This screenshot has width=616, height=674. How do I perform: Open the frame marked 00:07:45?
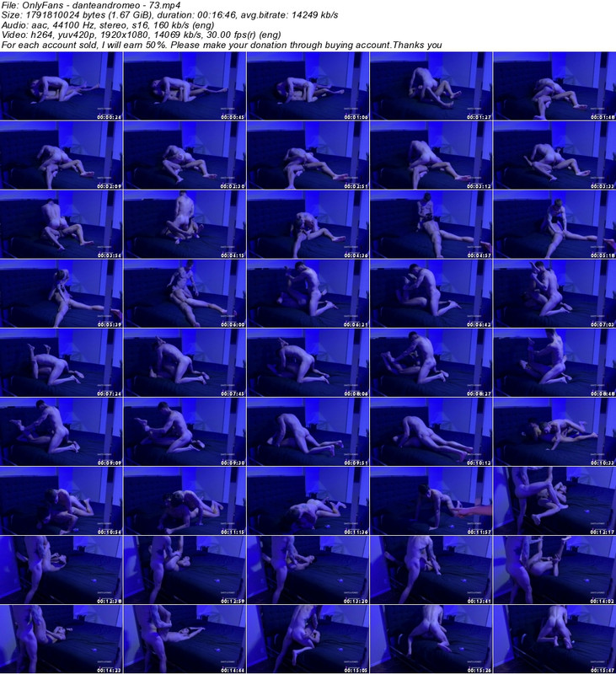coord(185,362)
